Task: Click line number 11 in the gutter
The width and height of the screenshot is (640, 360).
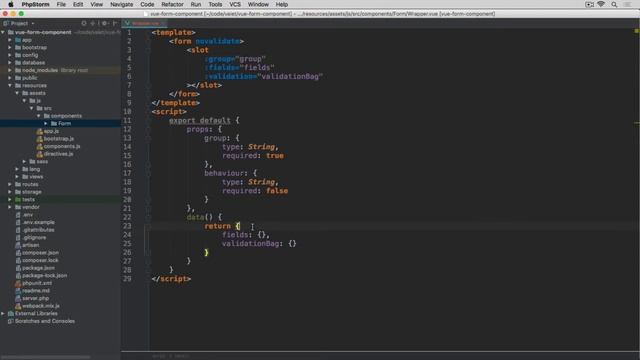Action: click(127, 120)
